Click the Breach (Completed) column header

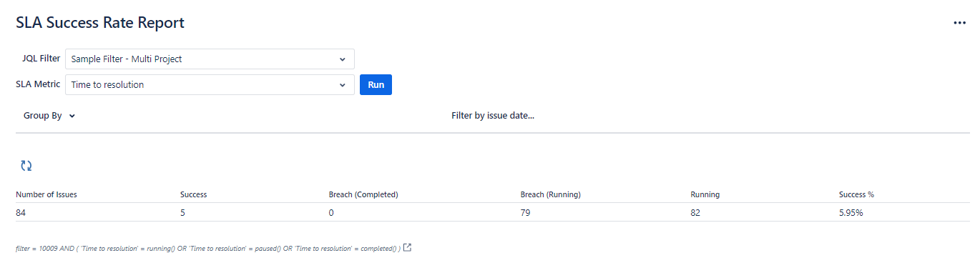point(363,194)
